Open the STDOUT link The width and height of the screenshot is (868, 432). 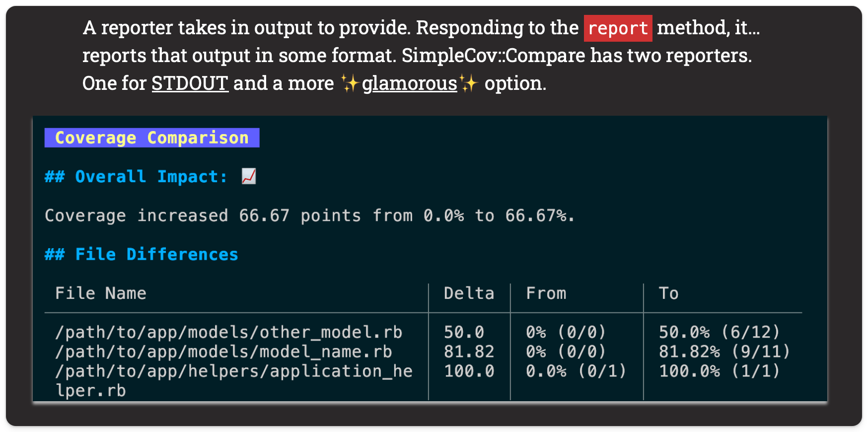190,83
